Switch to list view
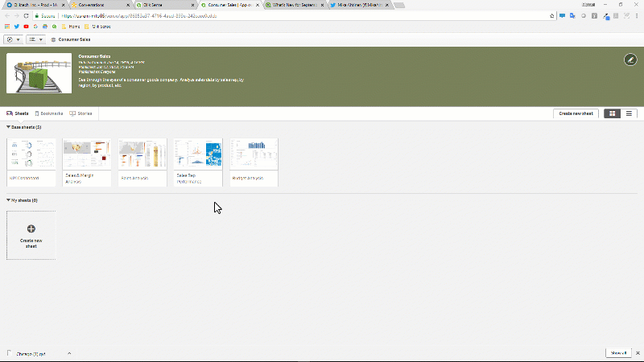644x362 pixels. coord(629,113)
